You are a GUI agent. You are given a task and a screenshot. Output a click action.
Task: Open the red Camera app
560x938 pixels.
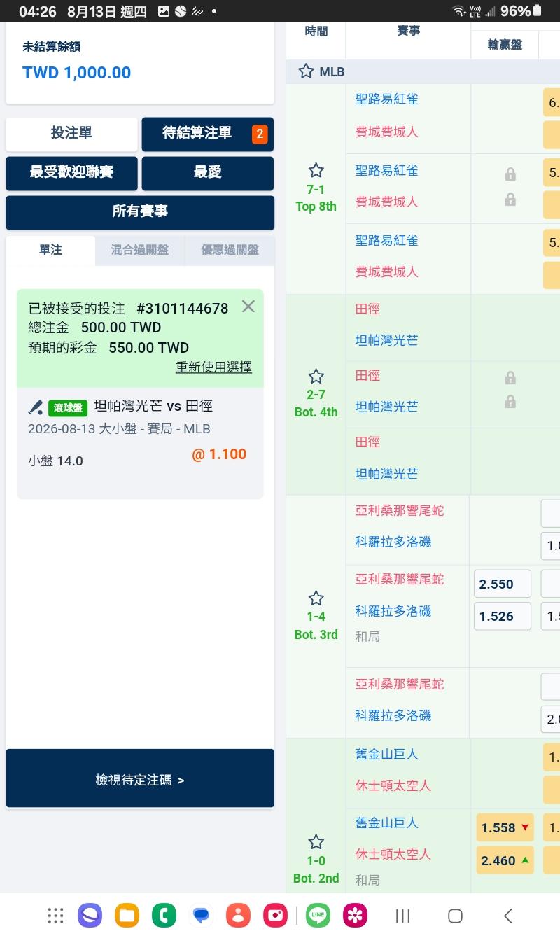[x=276, y=915]
